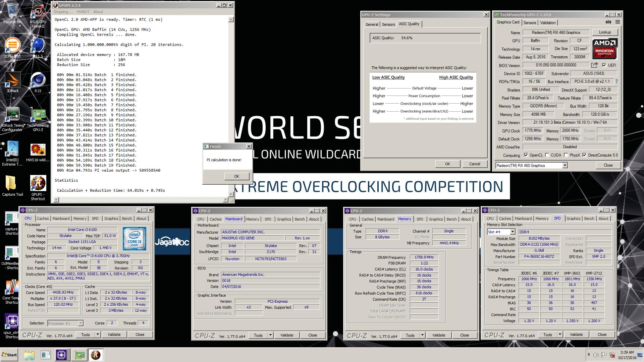Click the BIOS export icon in GPU-Z
Screen dimensions: 644x362
pyautogui.click(x=594, y=65)
